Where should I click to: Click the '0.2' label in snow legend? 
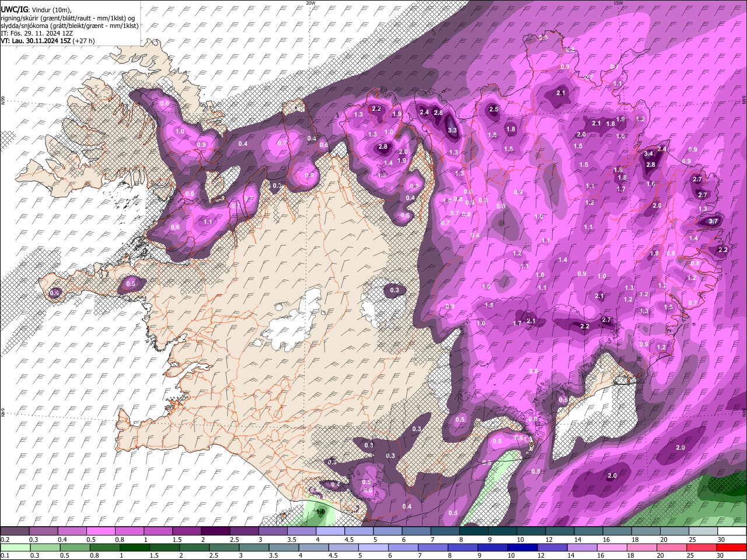(x=5, y=540)
